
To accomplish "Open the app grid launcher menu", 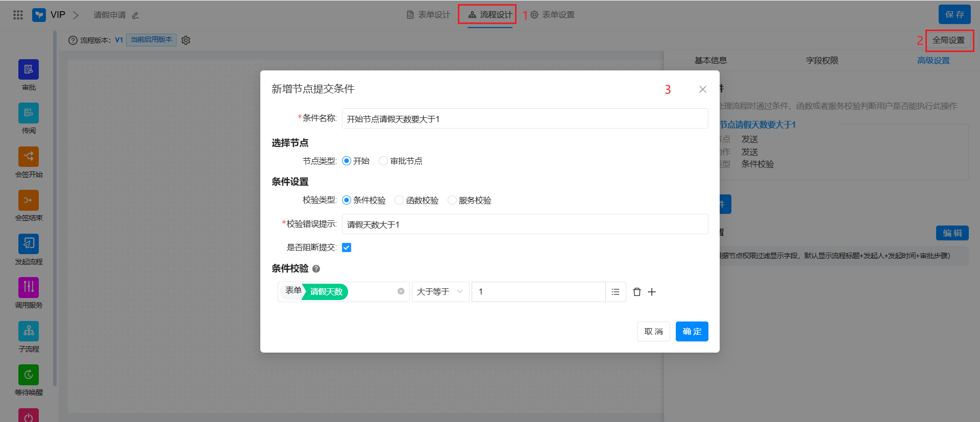I will pos(18,15).
